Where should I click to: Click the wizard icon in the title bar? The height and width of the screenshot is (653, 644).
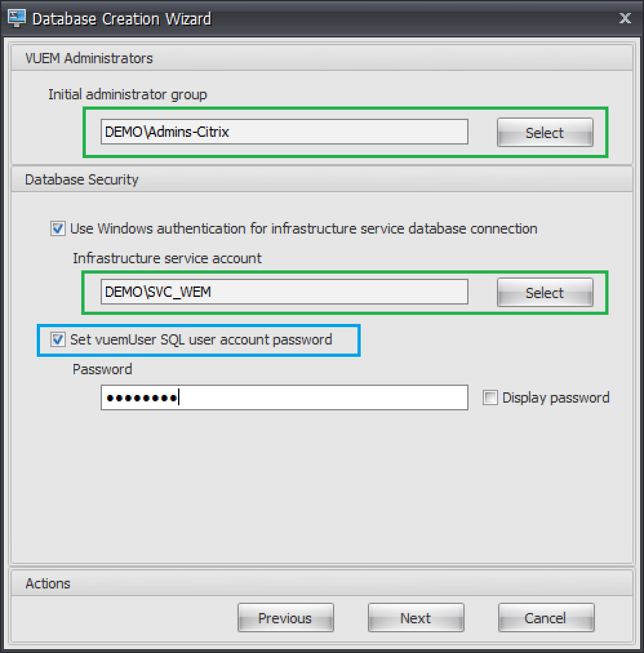15,18
